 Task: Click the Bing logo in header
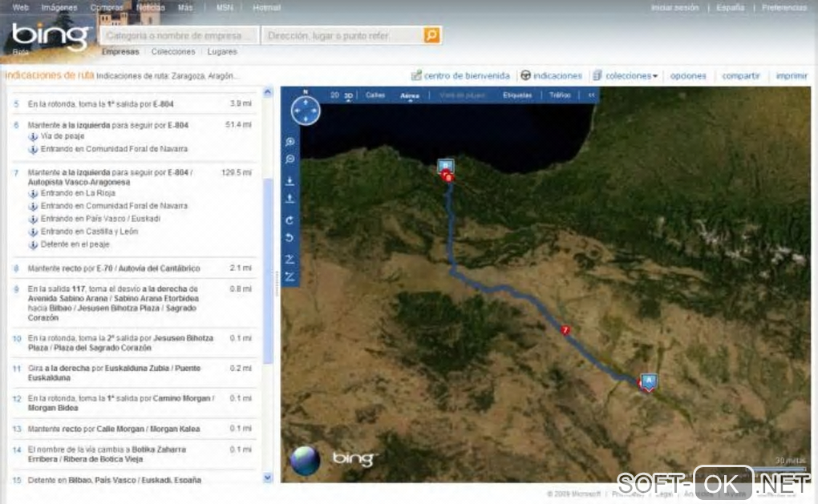tap(51, 37)
